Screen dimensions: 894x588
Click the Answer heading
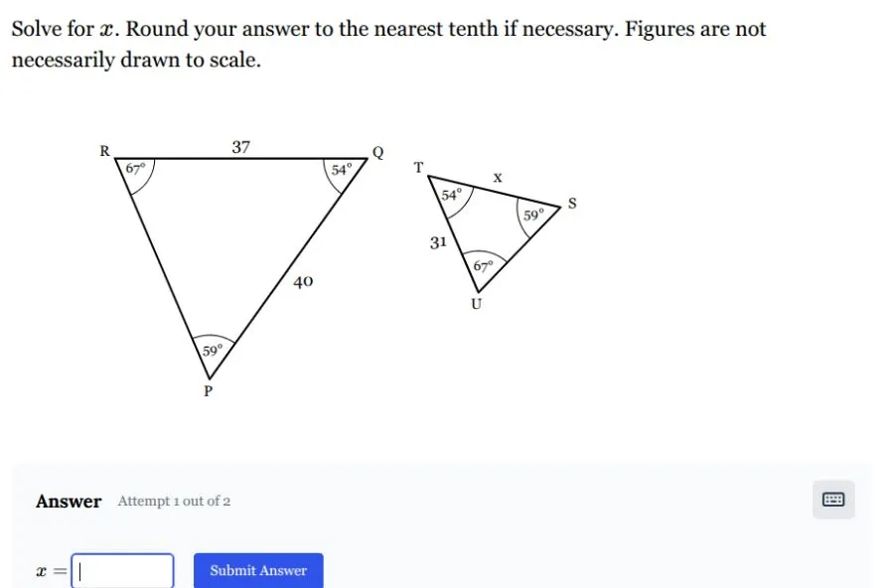[x=69, y=501]
